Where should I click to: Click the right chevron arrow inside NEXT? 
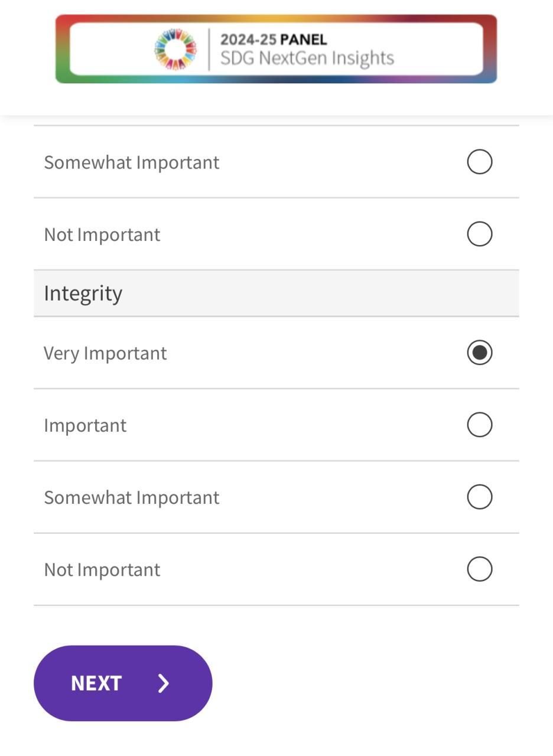pos(164,683)
